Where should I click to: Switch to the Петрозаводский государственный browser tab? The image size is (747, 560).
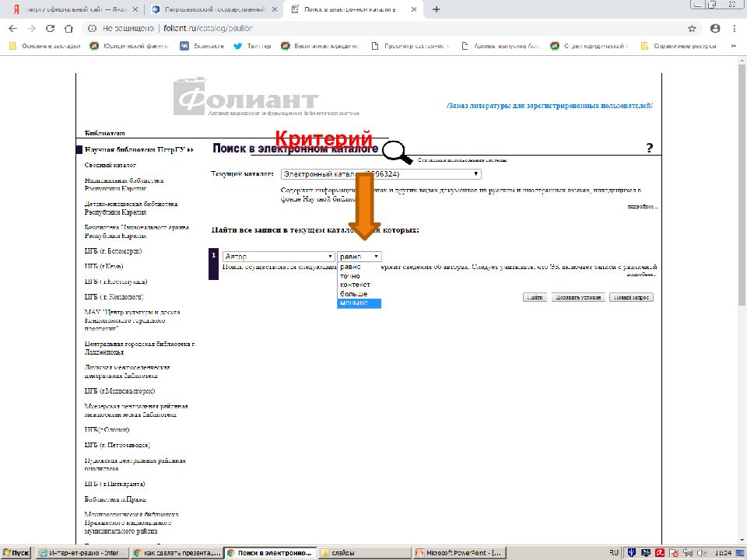[209, 9]
